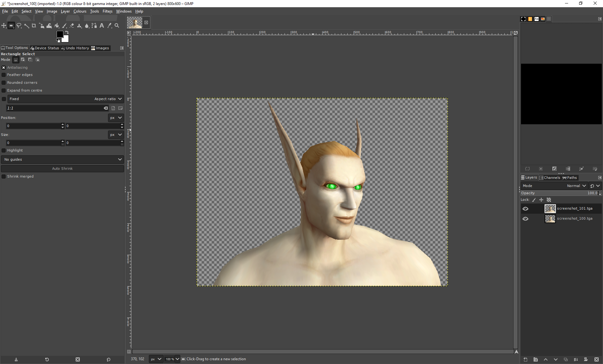Switch to the Undo History tab

tap(75, 48)
